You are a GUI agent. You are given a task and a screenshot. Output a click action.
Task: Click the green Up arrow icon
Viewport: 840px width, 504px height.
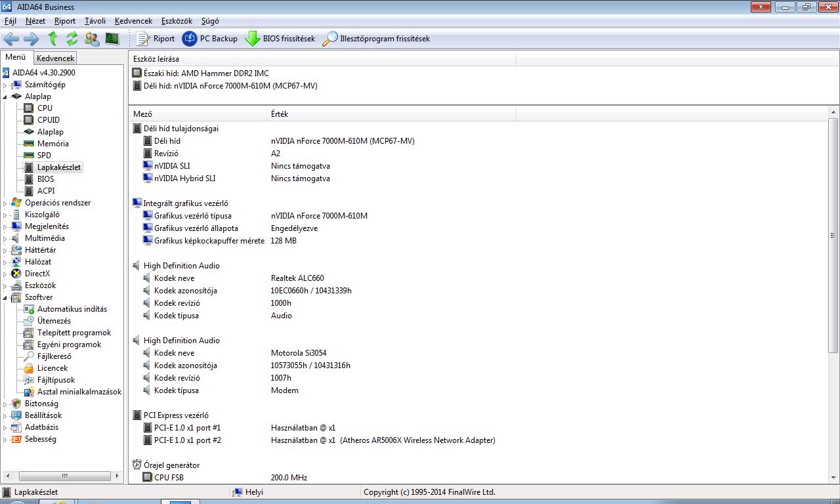(52, 39)
